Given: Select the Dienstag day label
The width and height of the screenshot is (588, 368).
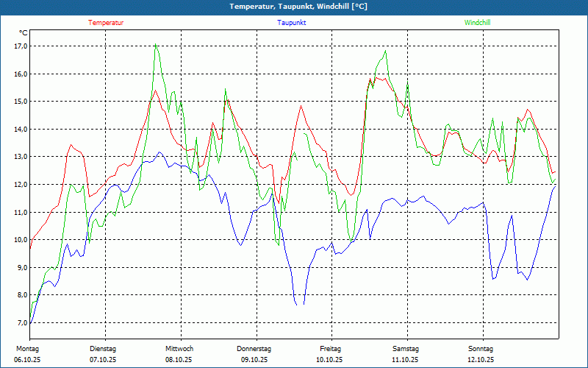Looking at the screenshot, I should click(x=102, y=348).
